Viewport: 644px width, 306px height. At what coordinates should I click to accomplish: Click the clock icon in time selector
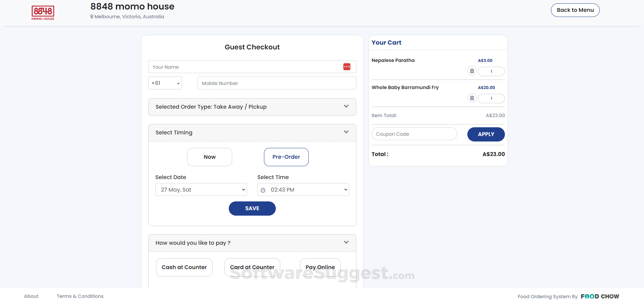click(263, 190)
